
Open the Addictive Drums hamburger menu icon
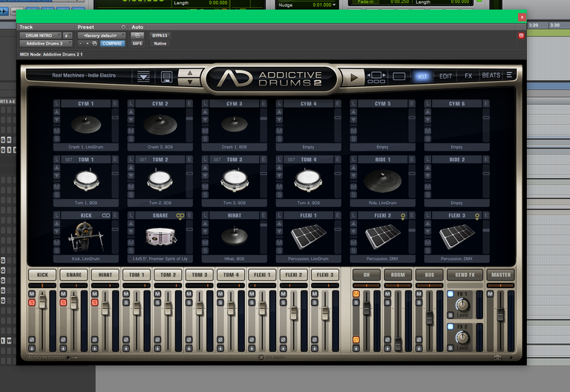[x=509, y=75]
